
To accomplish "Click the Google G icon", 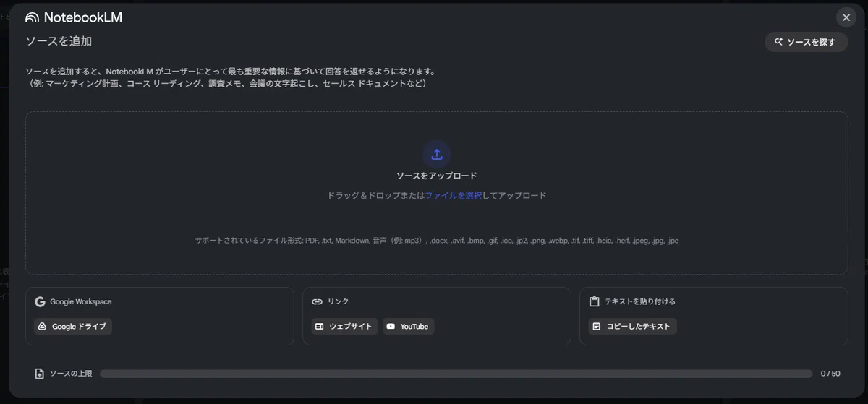I will 40,302.
